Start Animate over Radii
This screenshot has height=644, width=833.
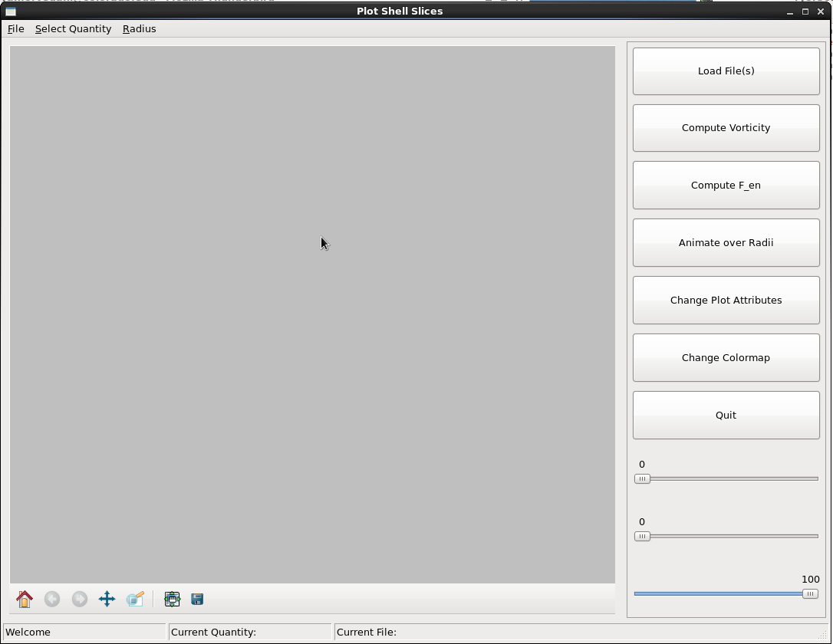click(x=726, y=242)
